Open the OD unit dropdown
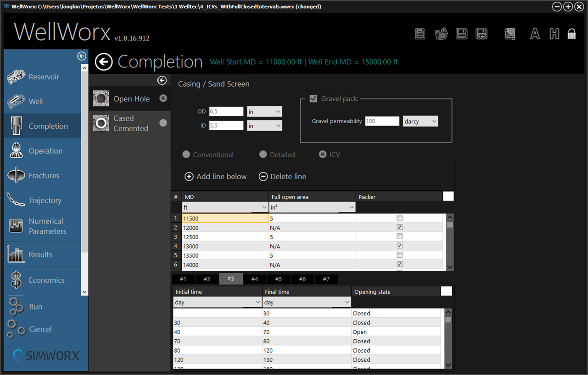This screenshot has height=375, width=588. point(264,111)
